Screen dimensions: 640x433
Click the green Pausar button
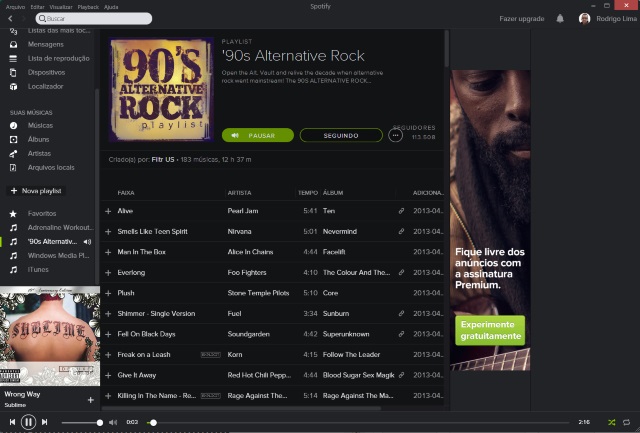258,135
